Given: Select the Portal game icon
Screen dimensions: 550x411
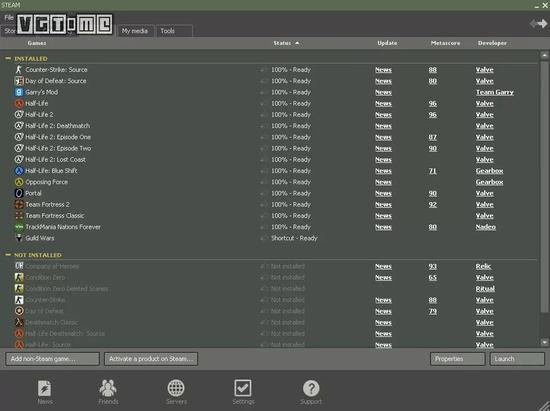Looking at the screenshot, I should pyautogui.click(x=19, y=193).
